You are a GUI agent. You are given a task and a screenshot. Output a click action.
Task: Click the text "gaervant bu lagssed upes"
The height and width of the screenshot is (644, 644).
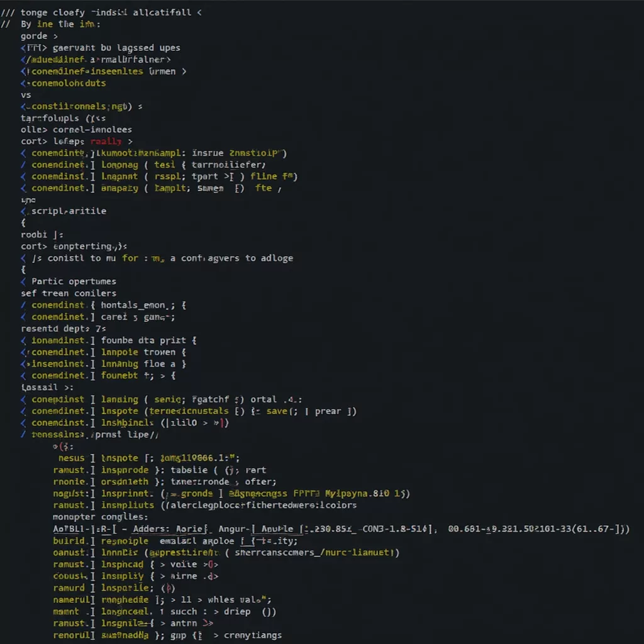[116, 48]
